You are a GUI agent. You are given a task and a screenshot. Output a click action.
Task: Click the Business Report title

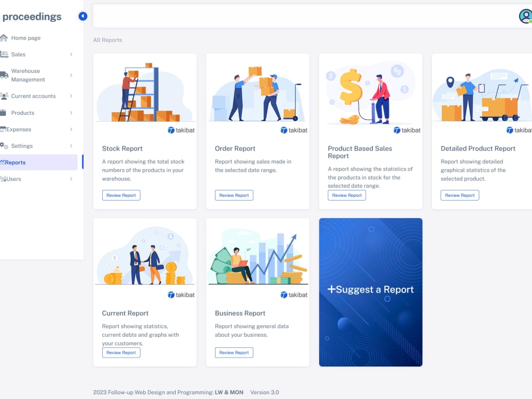pyautogui.click(x=240, y=313)
